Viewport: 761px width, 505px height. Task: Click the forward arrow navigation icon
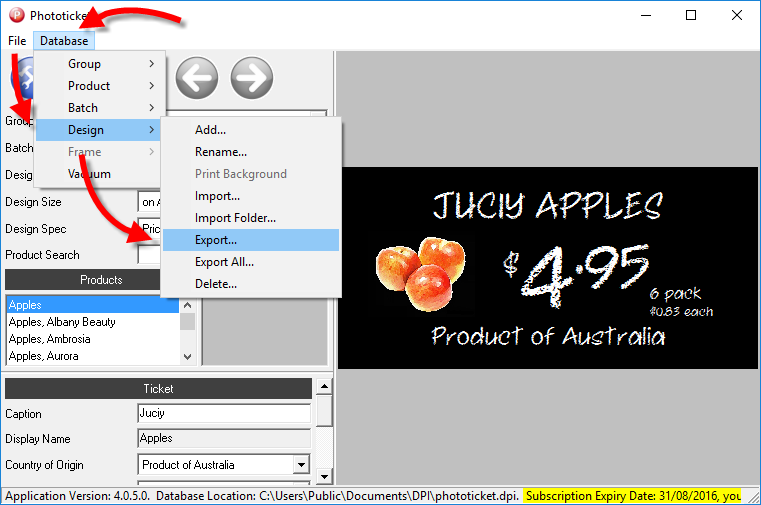[x=251, y=77]
